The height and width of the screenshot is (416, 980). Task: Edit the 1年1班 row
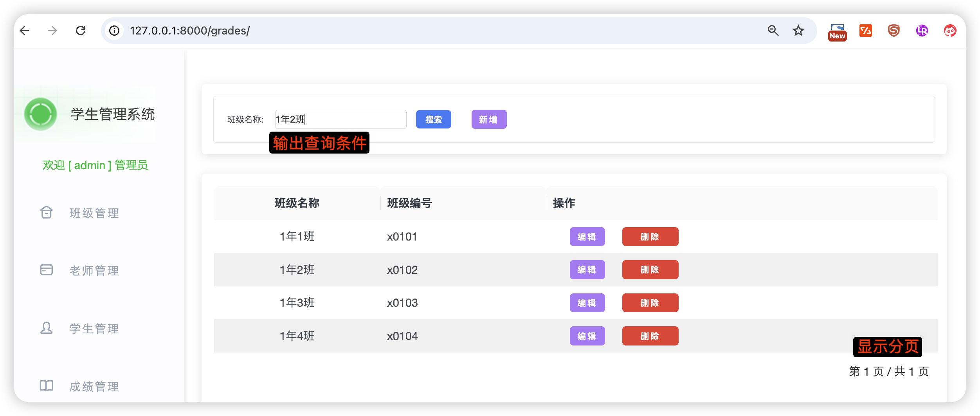click(587, 237)
